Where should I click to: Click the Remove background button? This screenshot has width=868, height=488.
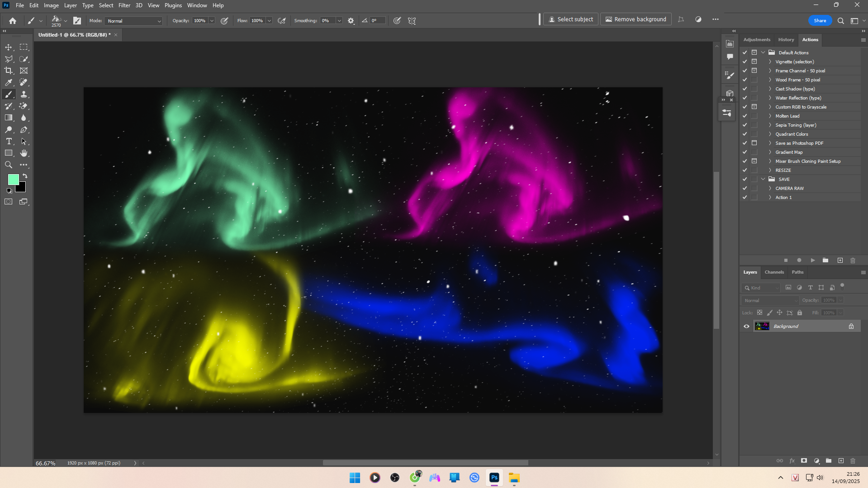(x=636, y=19)
